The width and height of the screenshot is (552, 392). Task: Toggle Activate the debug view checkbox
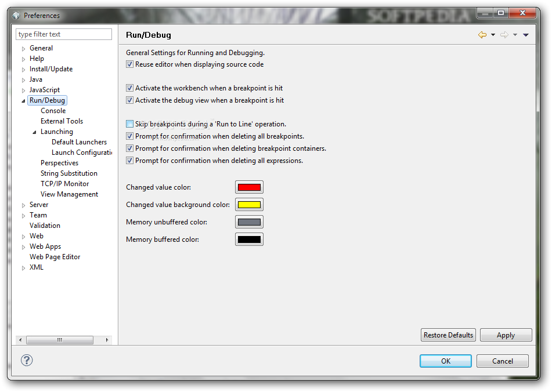(129, 100)
